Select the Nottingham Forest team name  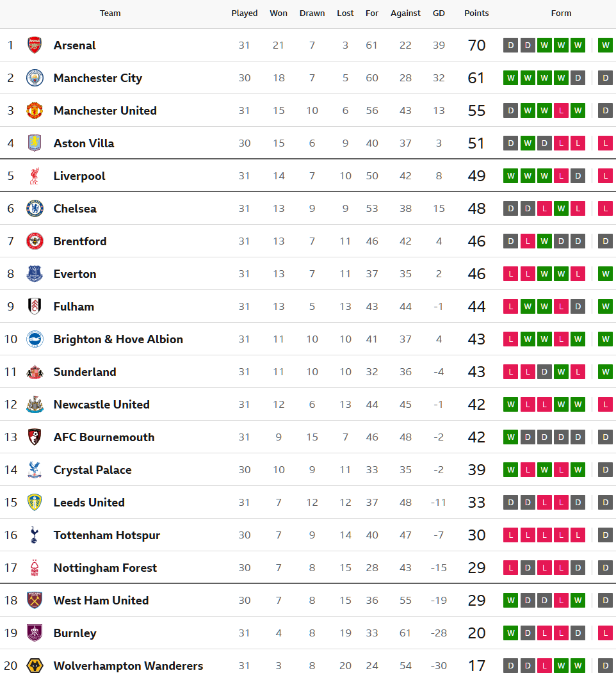pos(105,567)
